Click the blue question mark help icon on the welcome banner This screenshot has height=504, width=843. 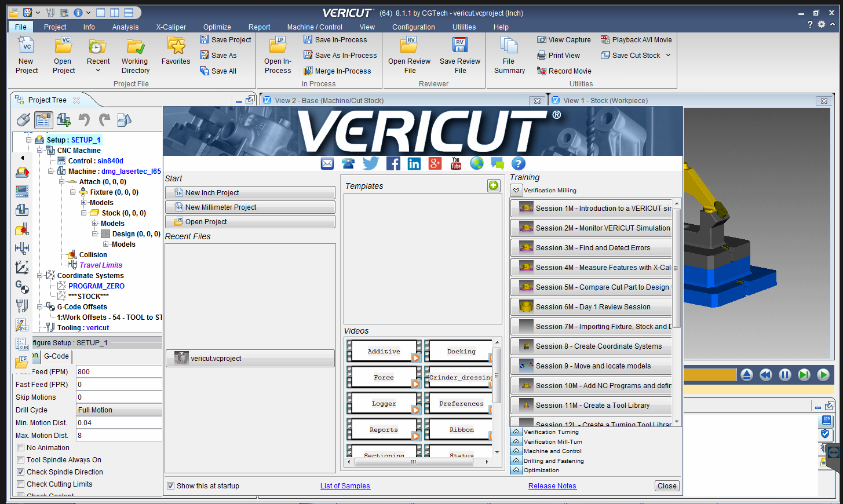click(519, 163)
